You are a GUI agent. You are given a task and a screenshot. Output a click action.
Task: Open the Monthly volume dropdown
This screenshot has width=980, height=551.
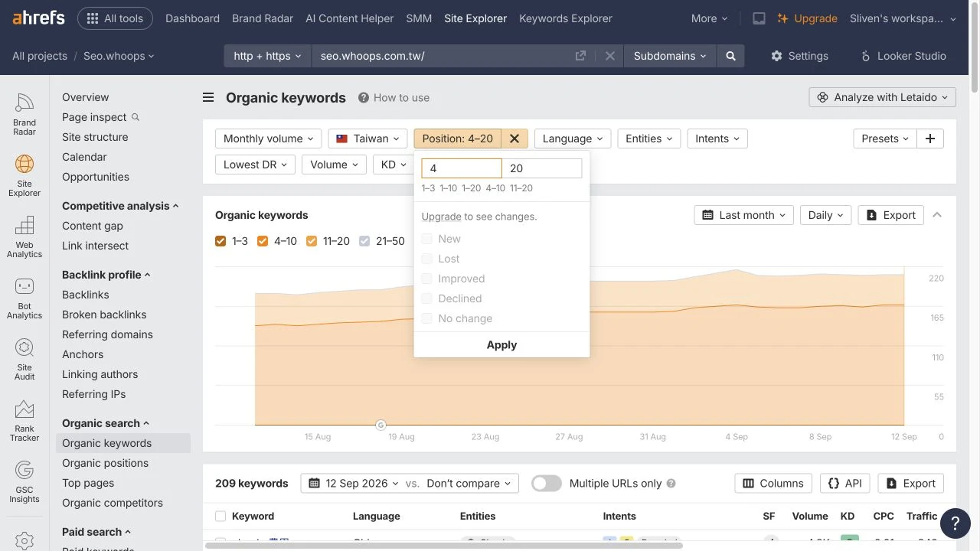[268, 139]
